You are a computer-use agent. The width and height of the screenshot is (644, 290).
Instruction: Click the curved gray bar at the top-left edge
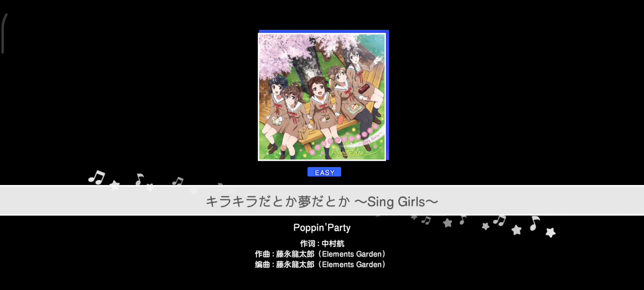click(x=4, y=34)
